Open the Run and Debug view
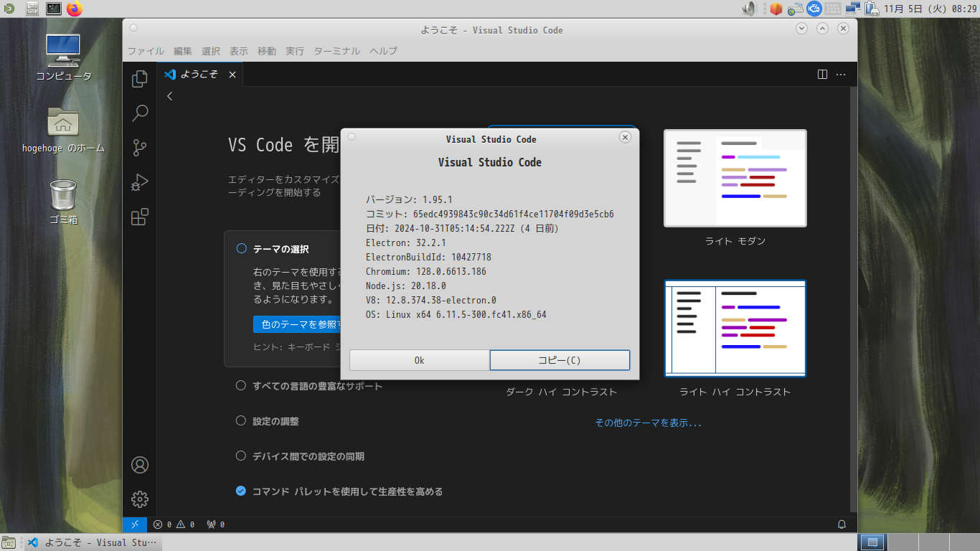Image resolution: width=980 pixels, height=551 pixels. (x=140, y=182)
